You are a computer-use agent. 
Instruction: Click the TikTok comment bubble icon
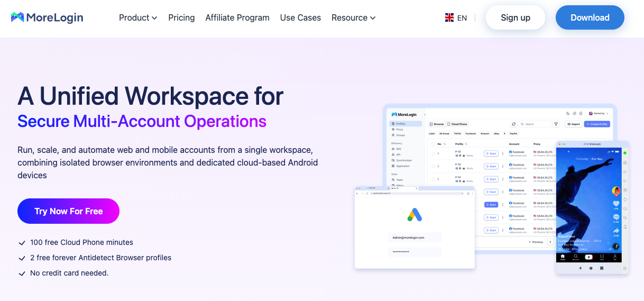[616, 217]
